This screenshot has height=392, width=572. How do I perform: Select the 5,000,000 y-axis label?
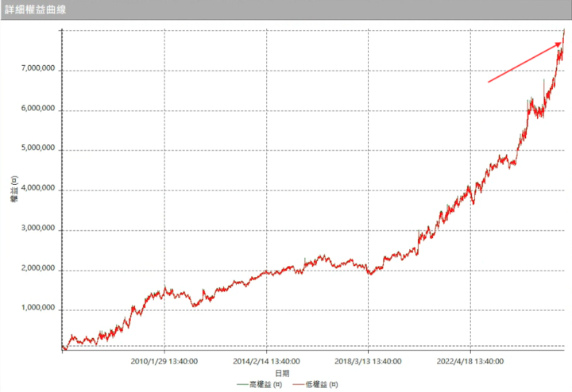tap(38, 148)
